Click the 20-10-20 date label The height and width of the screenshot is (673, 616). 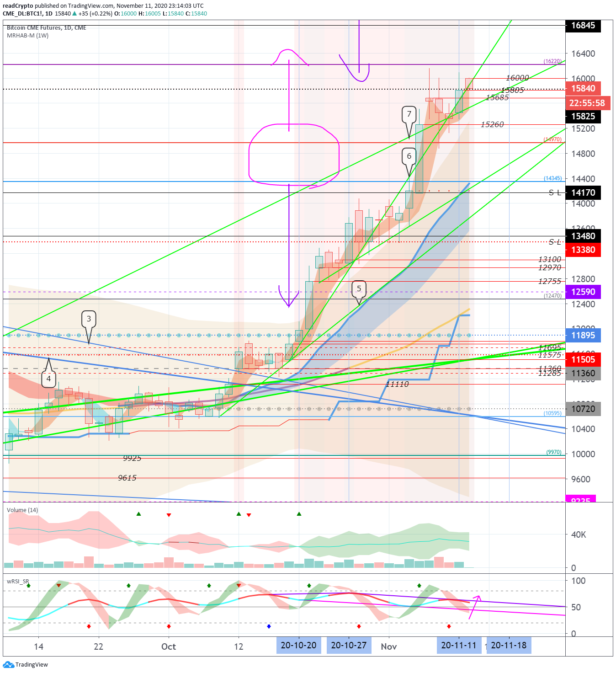[298, 645]
